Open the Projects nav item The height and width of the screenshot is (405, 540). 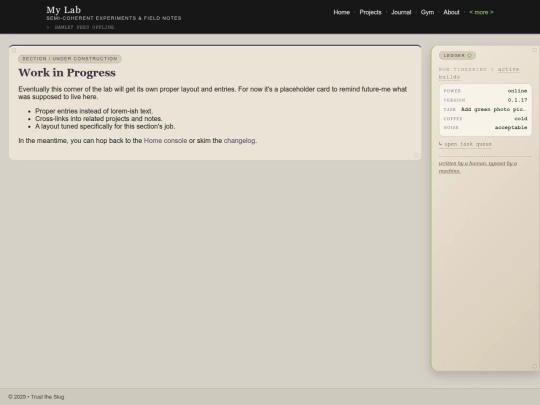(370, 12)
